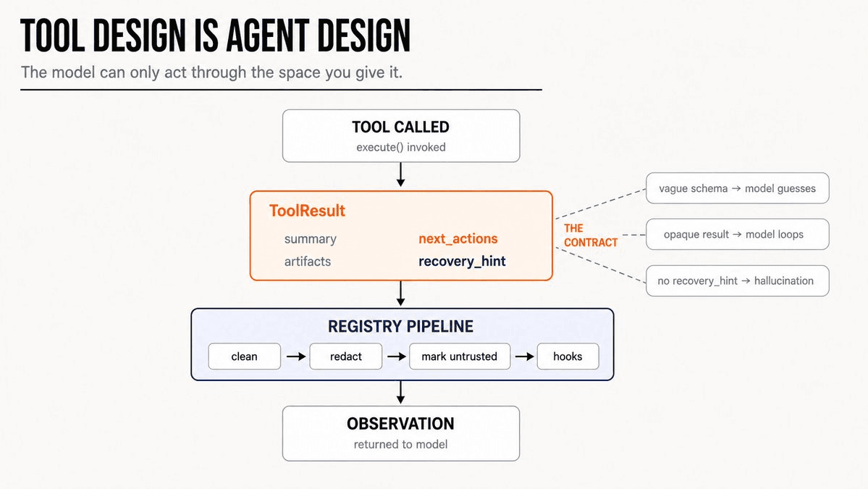868x489 pixels.
Task: Click the 'REGISTRY PIPELINE' heading
Action: click(401, 327)
